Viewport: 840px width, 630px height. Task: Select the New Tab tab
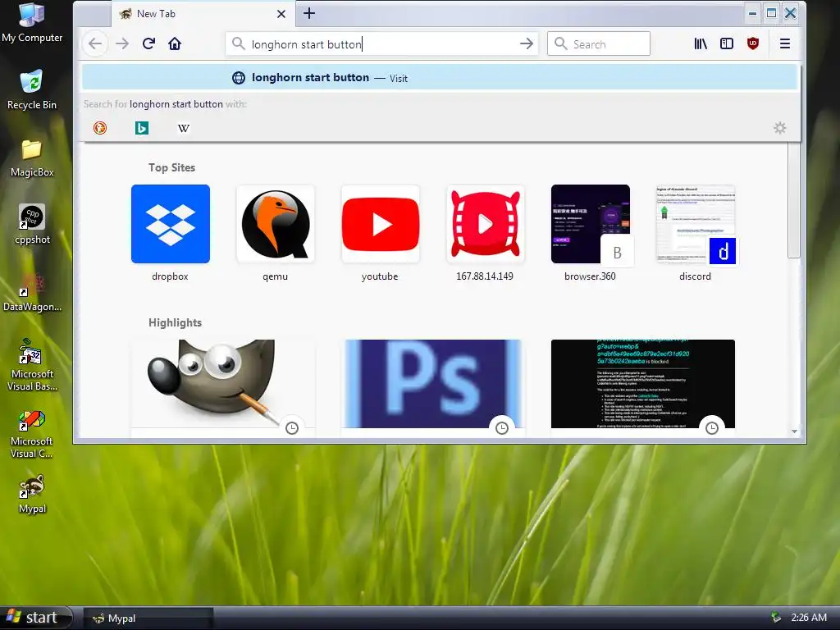click(x=203, y=14)
